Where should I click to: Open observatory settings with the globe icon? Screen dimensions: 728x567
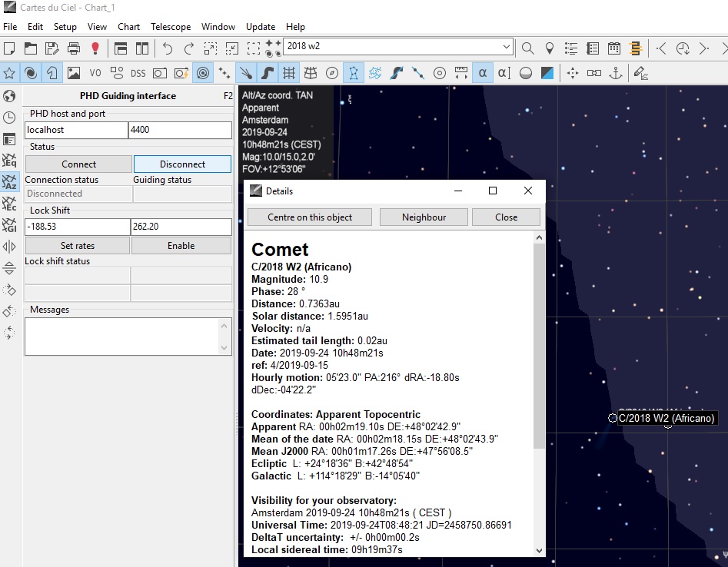click(9, 96)
